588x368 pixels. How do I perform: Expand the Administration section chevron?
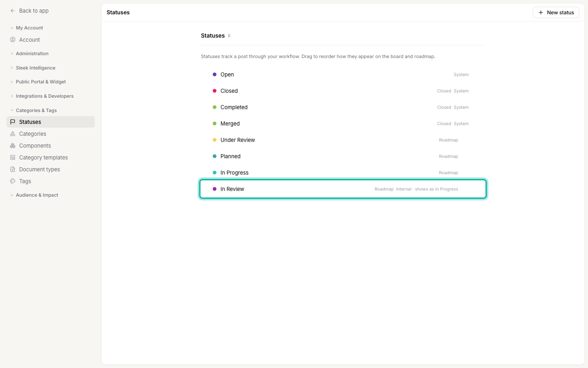pyautogui.click(x=12, y=54)
